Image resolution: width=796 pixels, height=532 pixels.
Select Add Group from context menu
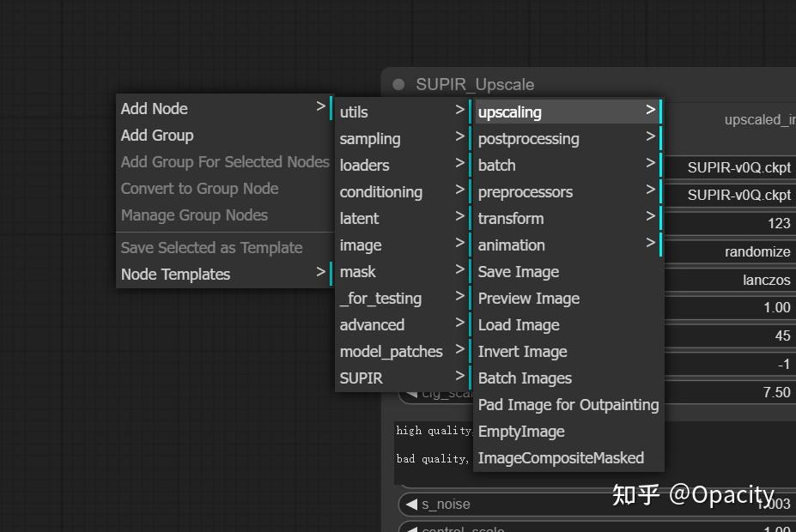click(x=157, y=135)
